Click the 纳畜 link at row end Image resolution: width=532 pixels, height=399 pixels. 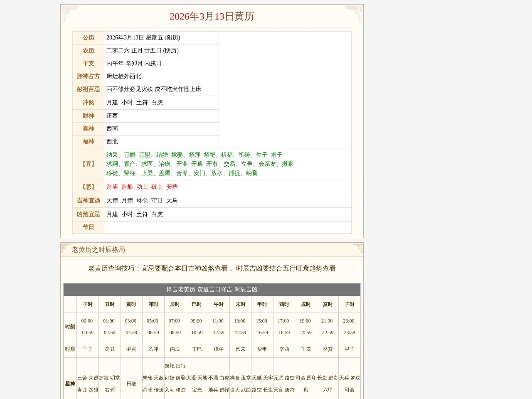tap(251, 173)
